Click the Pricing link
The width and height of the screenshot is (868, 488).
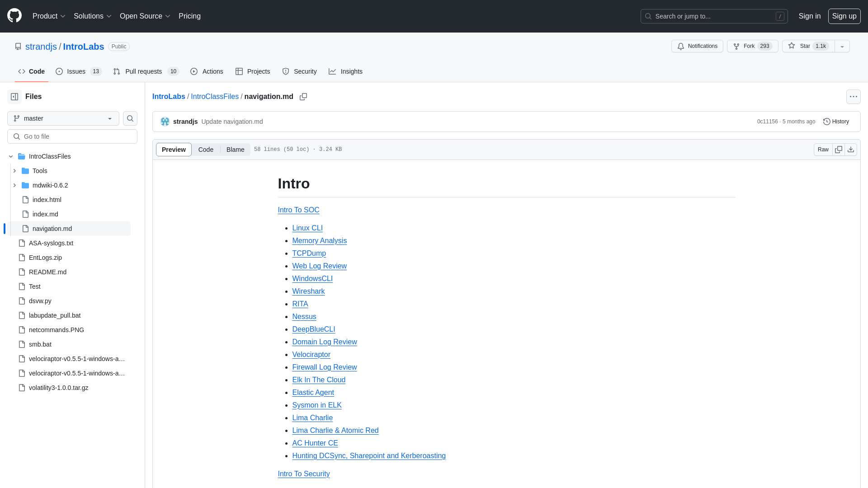(x=189, y=16)
